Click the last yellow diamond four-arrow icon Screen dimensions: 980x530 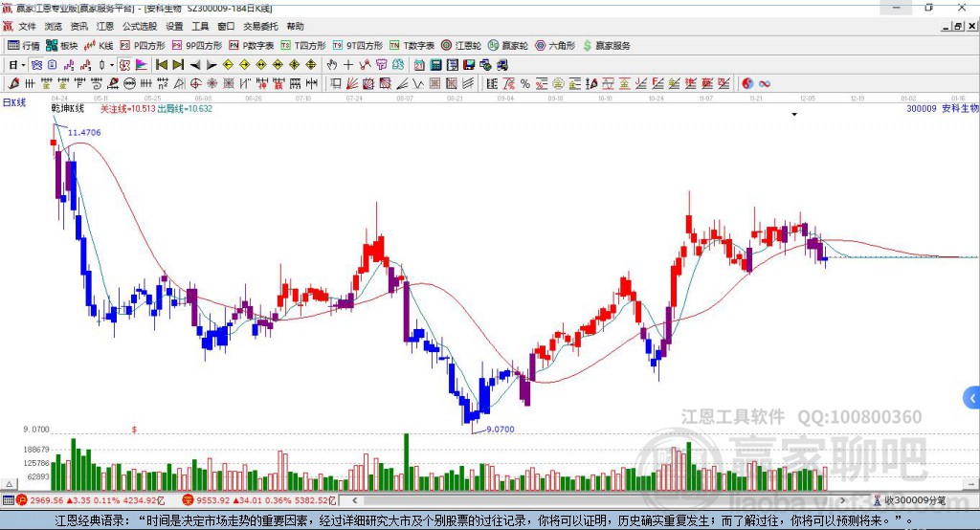pyautogui.click(x=311, y=65)
